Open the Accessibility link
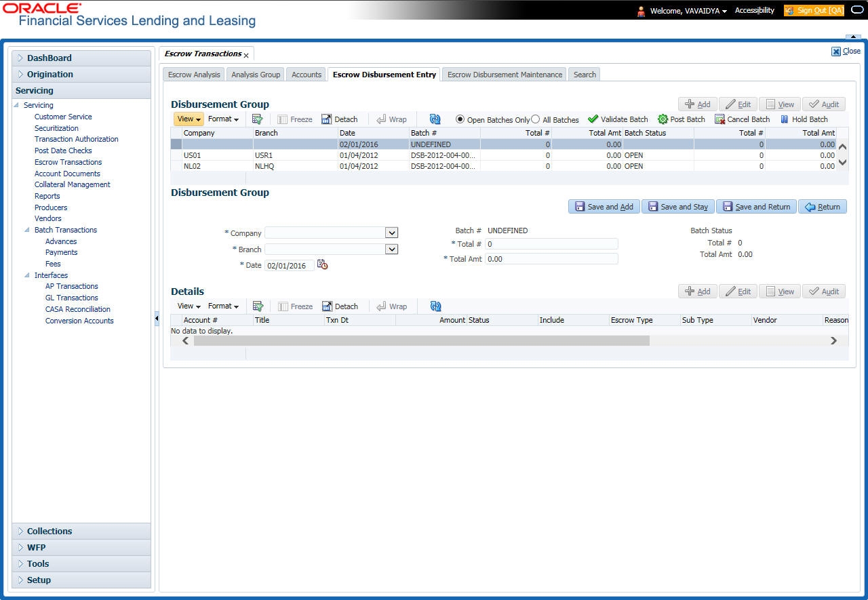The image size is (868, 600). click(755, 11)
